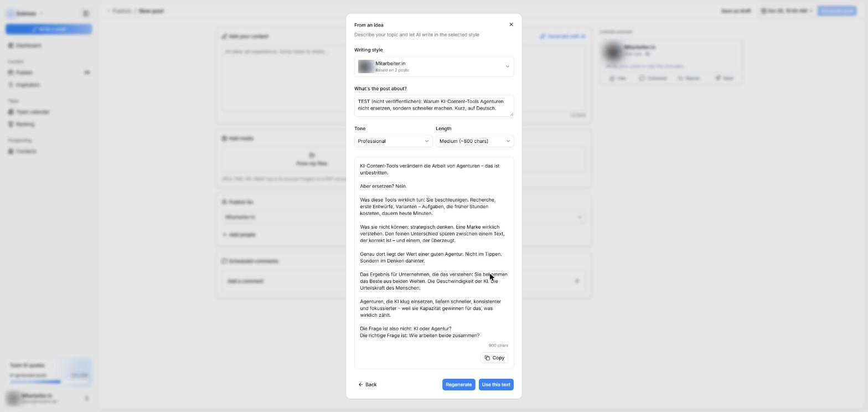The image size is (868, 412).
Task: Open the schedule date dropdown in top bar
Action: point(787,11)
